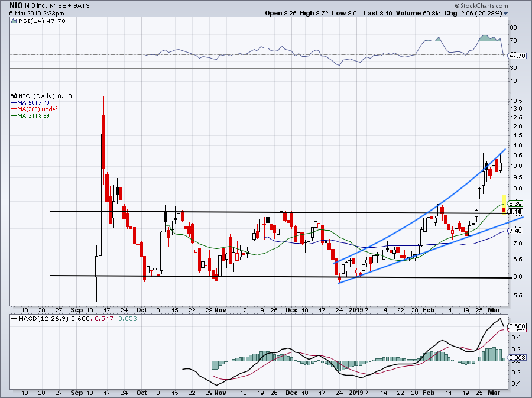
Task: Click the bold 8.10 last price tag
Action: click(x=515, y=212)
